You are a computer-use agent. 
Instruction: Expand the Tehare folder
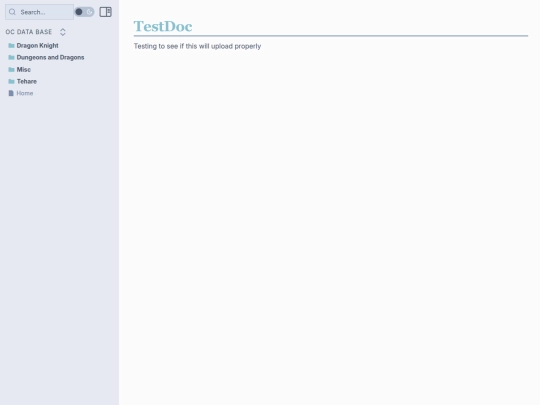27,82
